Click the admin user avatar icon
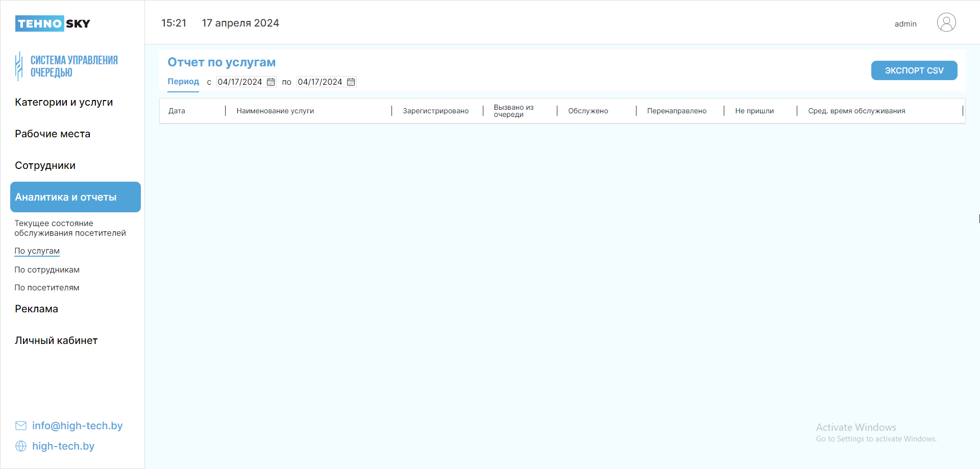Screen dimensions: 980x469 coord(946,23)
